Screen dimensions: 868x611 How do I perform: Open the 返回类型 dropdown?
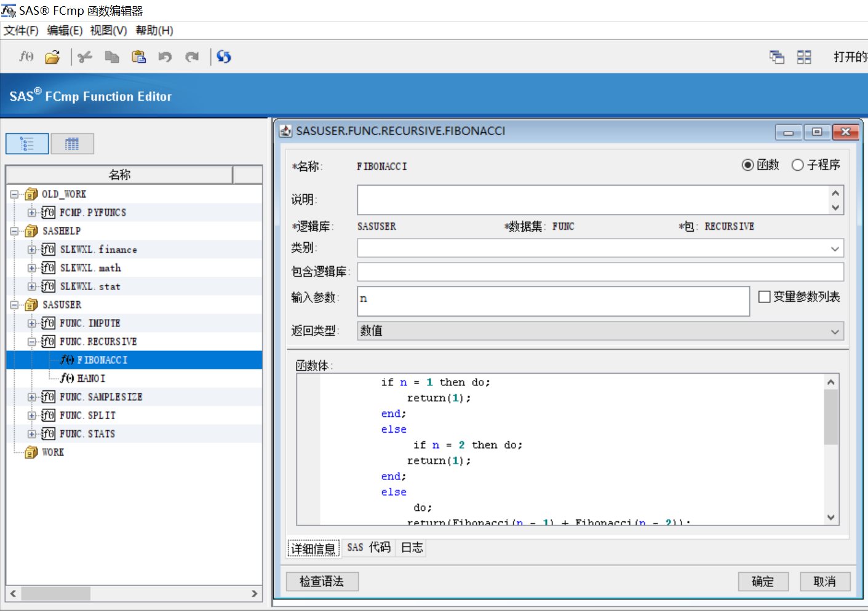(x=835, y=331)
